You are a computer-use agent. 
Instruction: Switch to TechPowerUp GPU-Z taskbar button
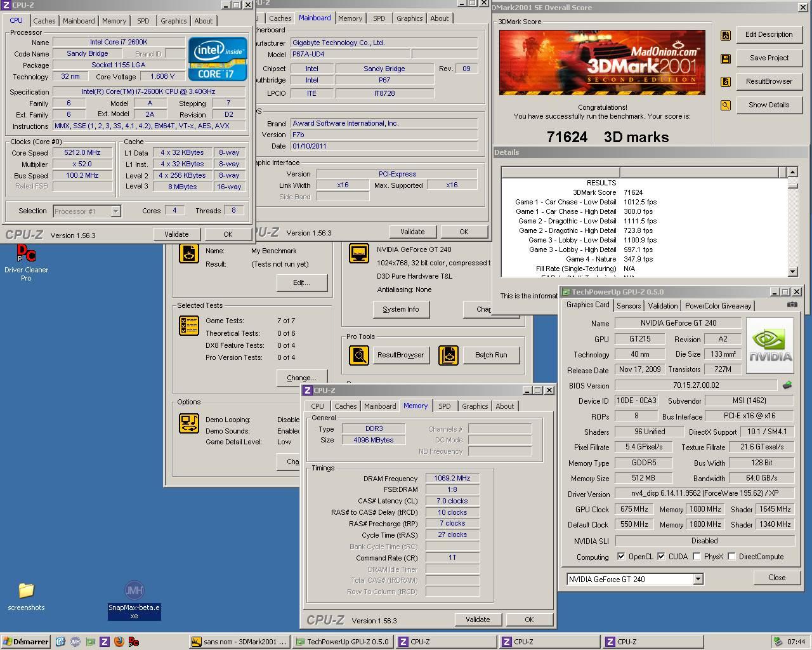pyautogui.click(x=343, y=642)
